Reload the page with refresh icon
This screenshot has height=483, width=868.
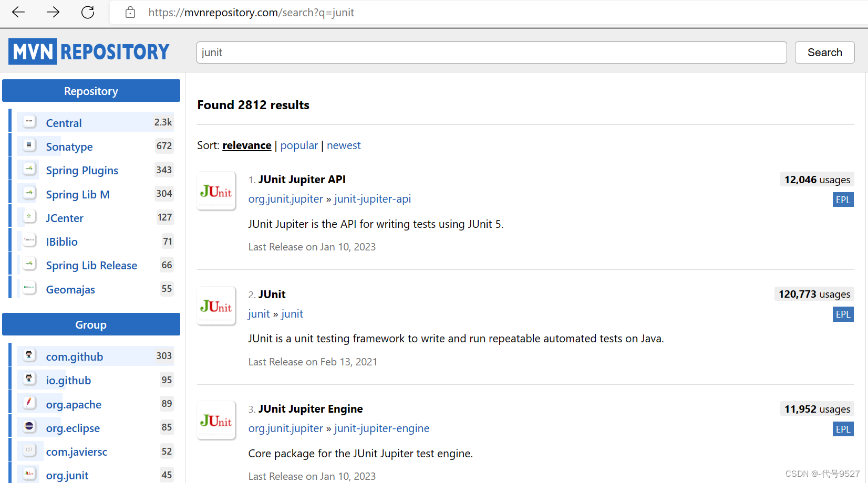point(88,12)
